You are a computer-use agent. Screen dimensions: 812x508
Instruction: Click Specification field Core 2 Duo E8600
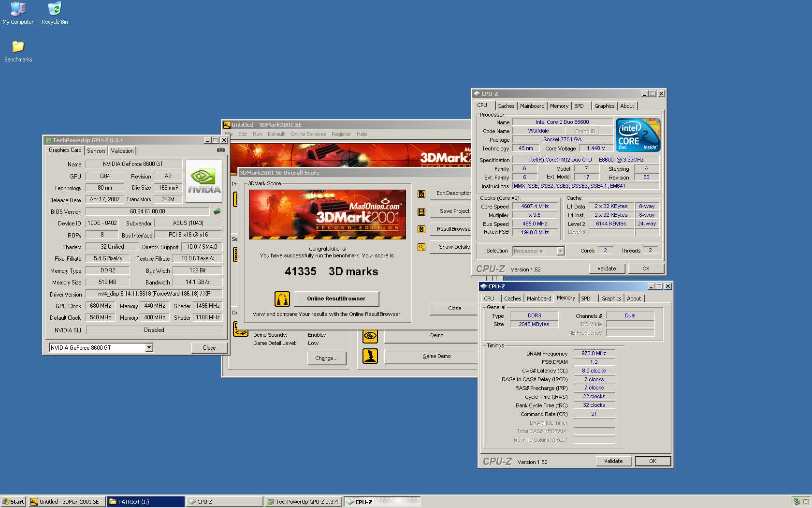point(585,160)
